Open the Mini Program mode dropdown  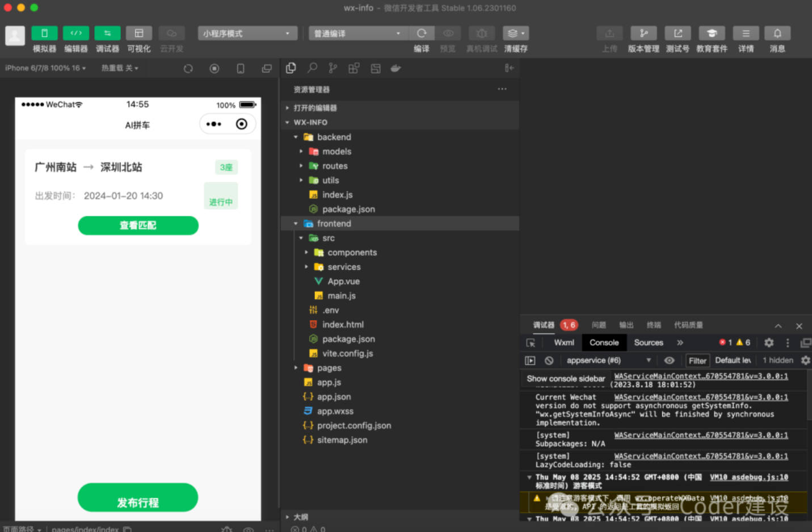(247, 33)
